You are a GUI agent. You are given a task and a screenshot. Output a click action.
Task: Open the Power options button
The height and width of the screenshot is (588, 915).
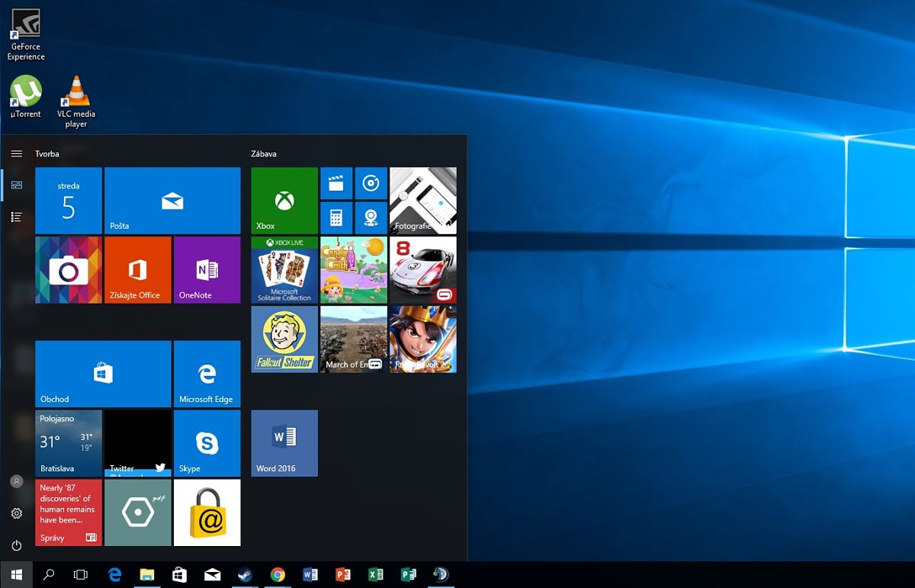tap(17, 545)
